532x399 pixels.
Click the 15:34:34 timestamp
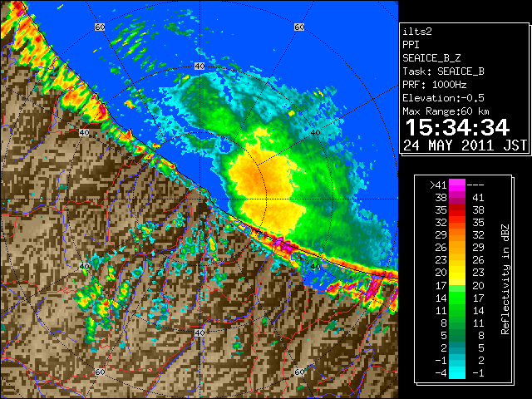(x=457, y=127)
